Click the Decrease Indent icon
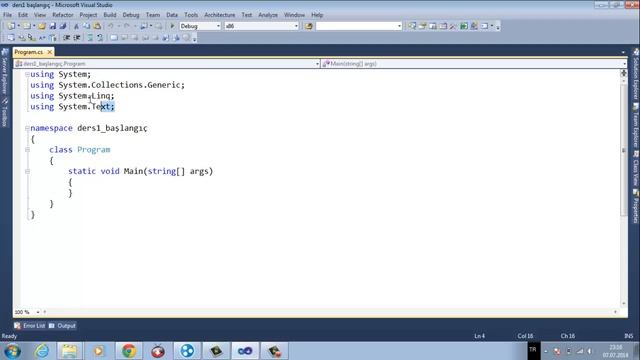Screen dimensions: 640x360 (67, 38)
